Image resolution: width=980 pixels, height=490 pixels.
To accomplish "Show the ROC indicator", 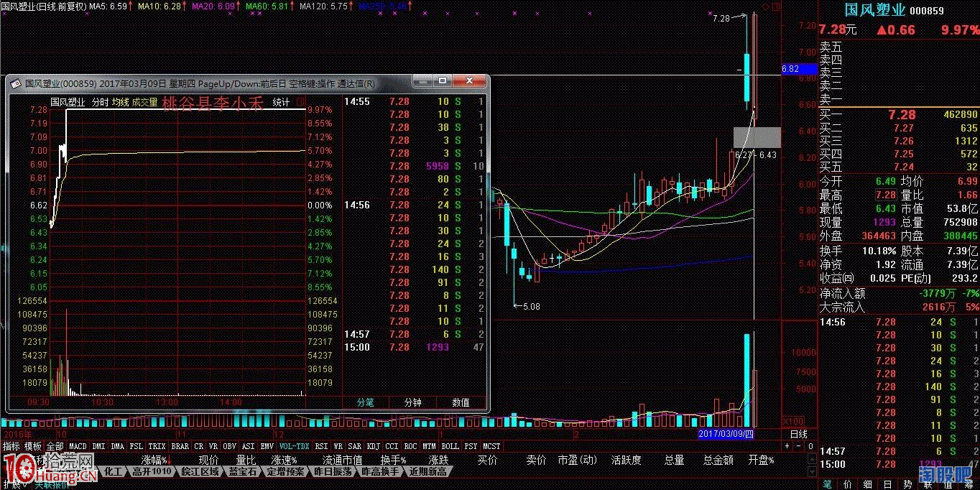I will pos(411,446).
